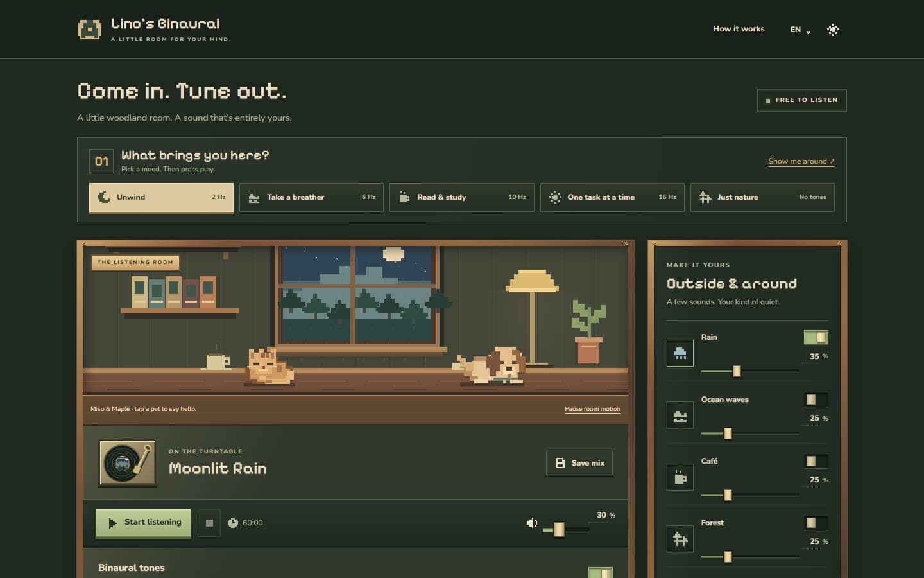
Task: Click the turntable record thumbnail
Action: pos(127,463)
